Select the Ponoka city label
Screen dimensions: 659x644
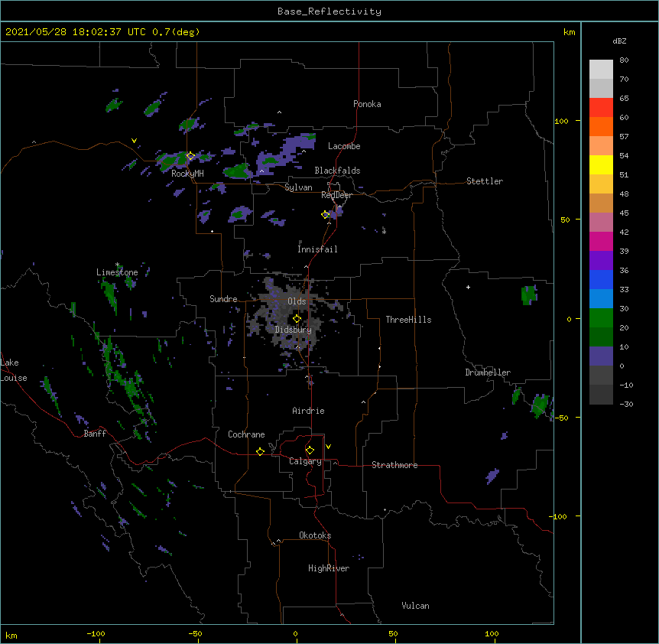(x=367, y=104)
